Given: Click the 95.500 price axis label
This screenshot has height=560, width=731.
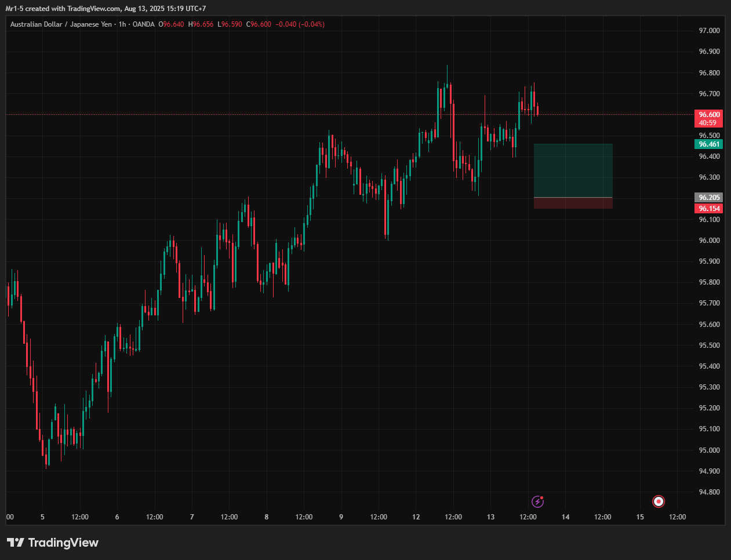Looking at the screenshot, I should click(709, 346).
